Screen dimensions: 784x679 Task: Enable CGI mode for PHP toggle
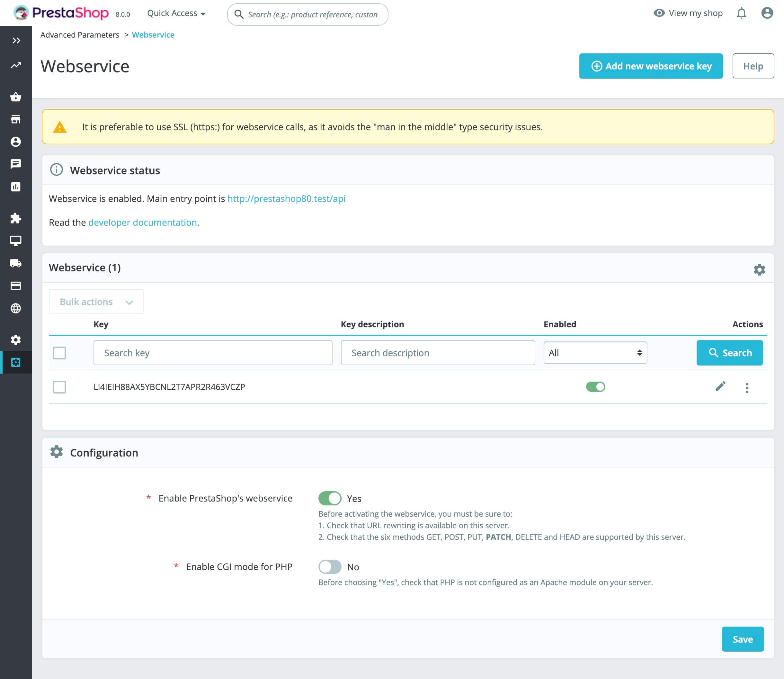330,567
